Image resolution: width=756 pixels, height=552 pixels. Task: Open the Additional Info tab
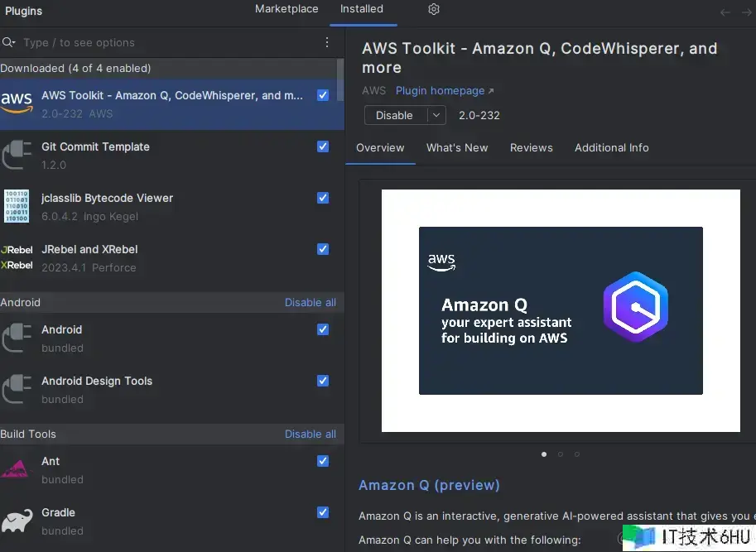611,147
